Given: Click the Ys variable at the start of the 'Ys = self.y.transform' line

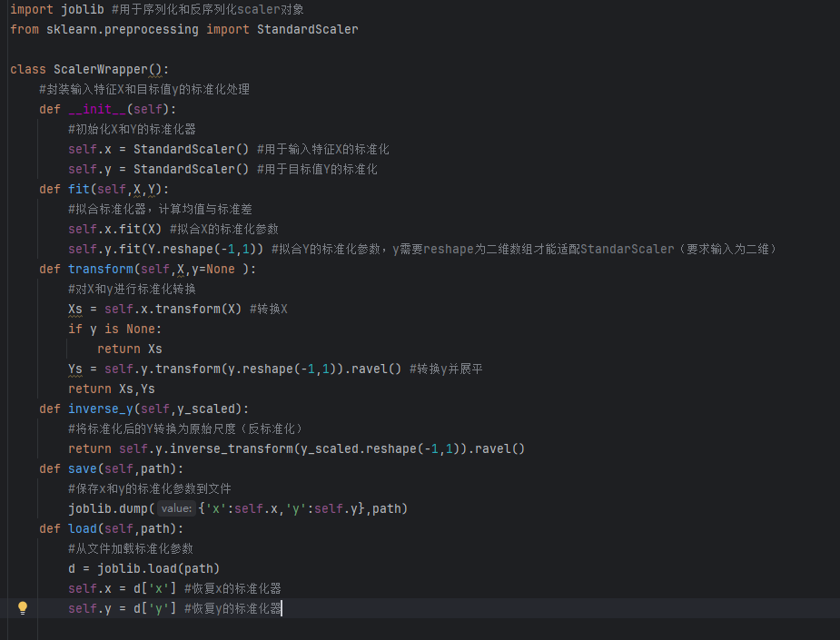Looking at the screenshot, I should click(x=75, y=369).
